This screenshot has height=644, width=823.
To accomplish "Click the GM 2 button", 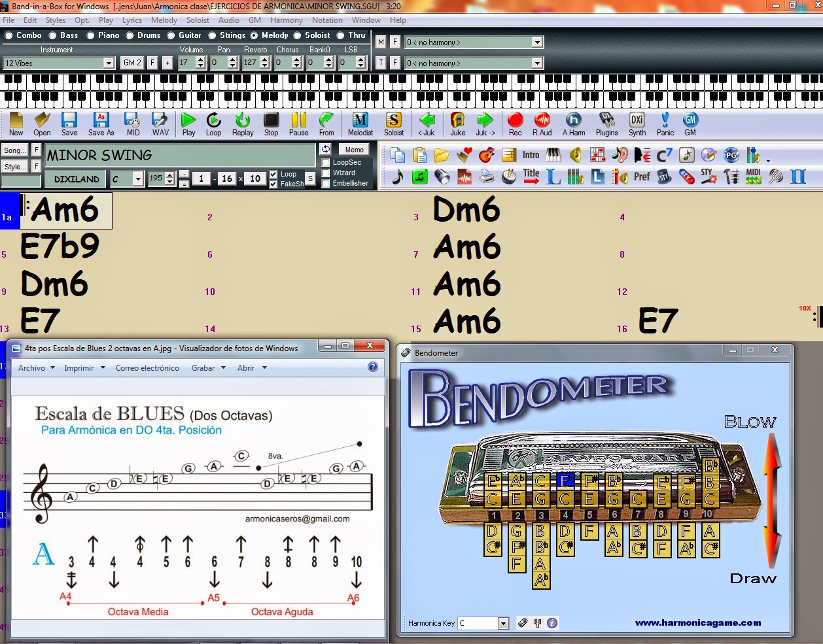I will click(132, 63).
